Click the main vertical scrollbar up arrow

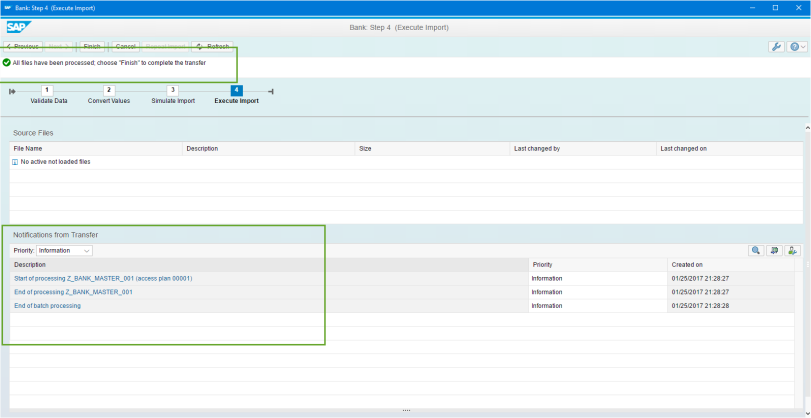807,128
